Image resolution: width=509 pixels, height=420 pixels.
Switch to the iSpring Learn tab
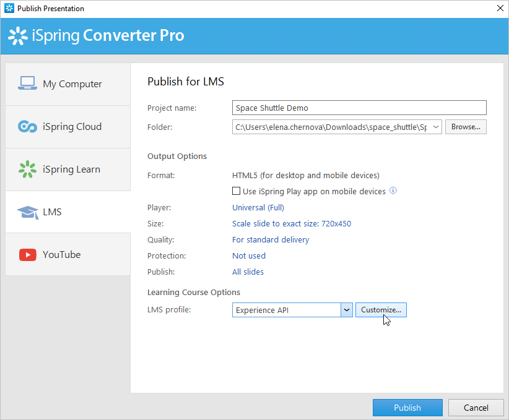68,169
